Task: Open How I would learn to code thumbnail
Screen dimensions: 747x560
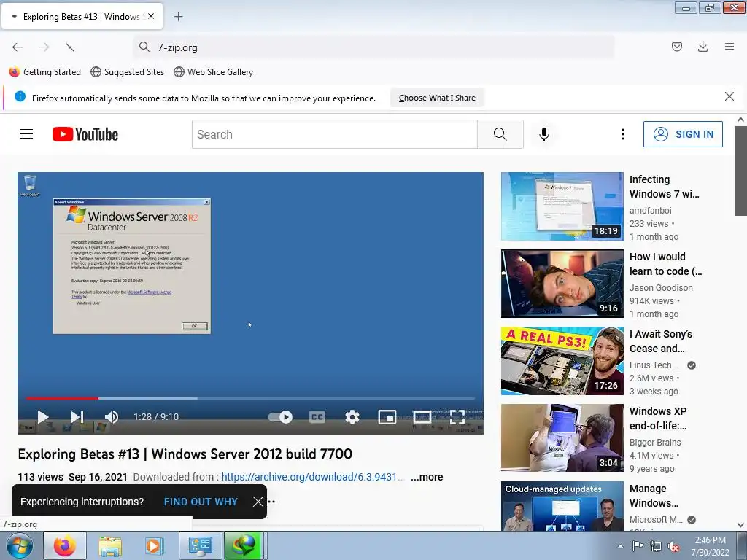Action: tap(562, 284)
